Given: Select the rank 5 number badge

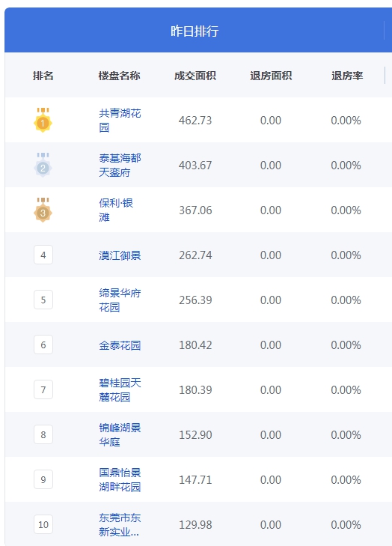Looking at the screenshot, I should point(43,300).
